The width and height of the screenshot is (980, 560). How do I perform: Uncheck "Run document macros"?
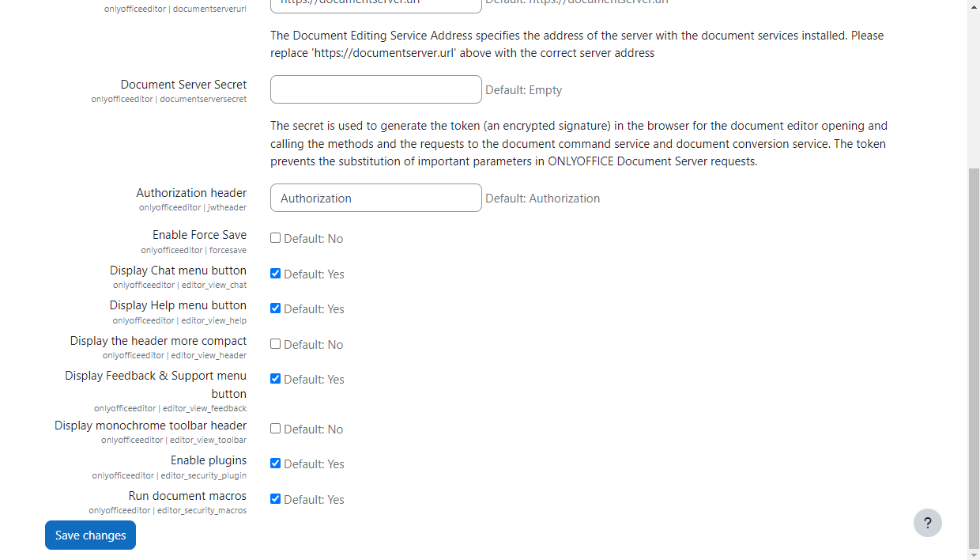click(275, 498)
